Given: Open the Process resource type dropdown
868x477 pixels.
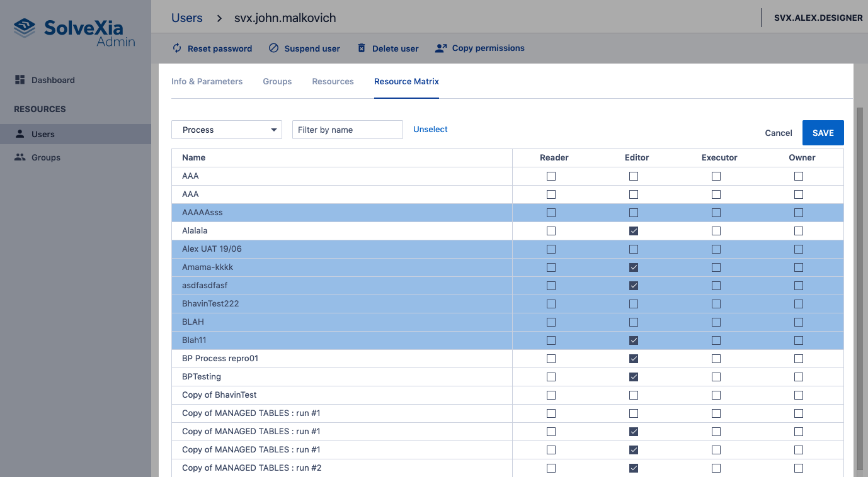Looking at the screenshot, I should (x=227, y=130).
